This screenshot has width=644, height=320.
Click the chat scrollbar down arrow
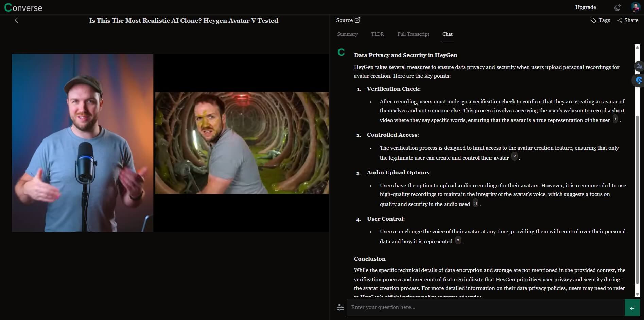(x=637, y=294)
